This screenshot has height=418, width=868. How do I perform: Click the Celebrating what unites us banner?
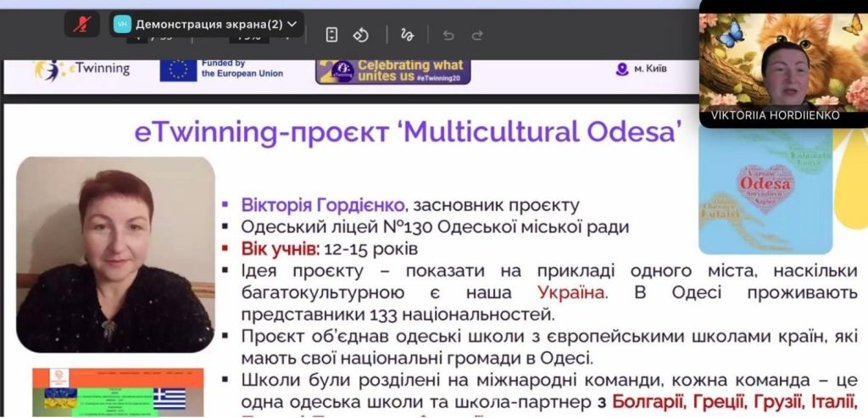[392, 70]
